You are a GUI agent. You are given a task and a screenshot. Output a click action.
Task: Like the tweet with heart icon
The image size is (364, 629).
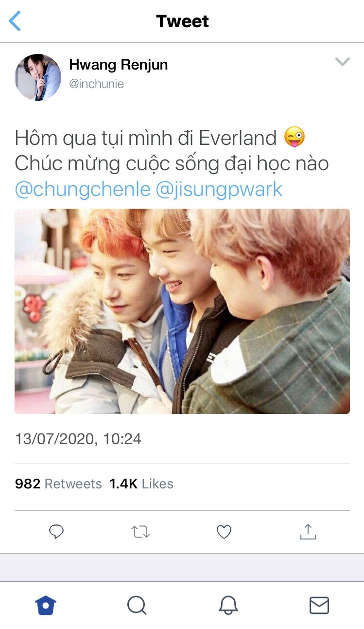pyautogui.click(x=224, y=532)
